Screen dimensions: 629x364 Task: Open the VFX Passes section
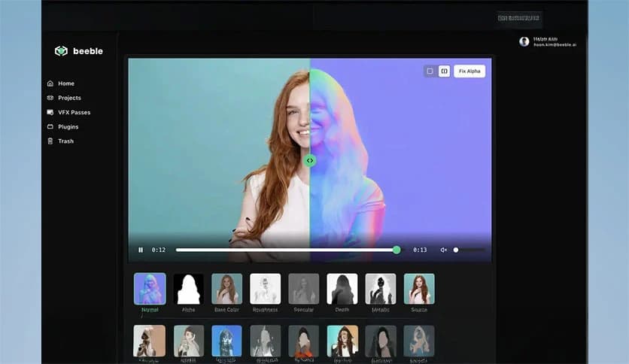pyautogui.click(x=68, y=112)
